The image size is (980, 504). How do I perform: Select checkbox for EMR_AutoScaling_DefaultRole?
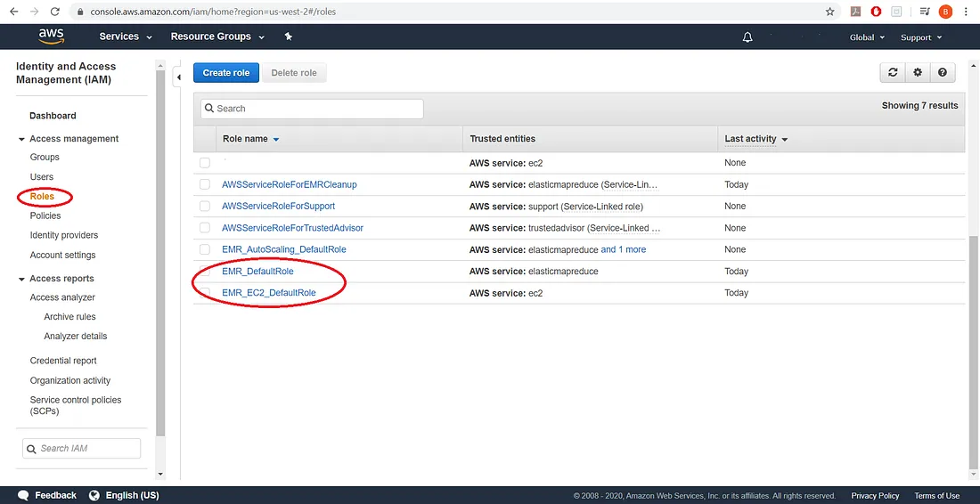(204, 249)
